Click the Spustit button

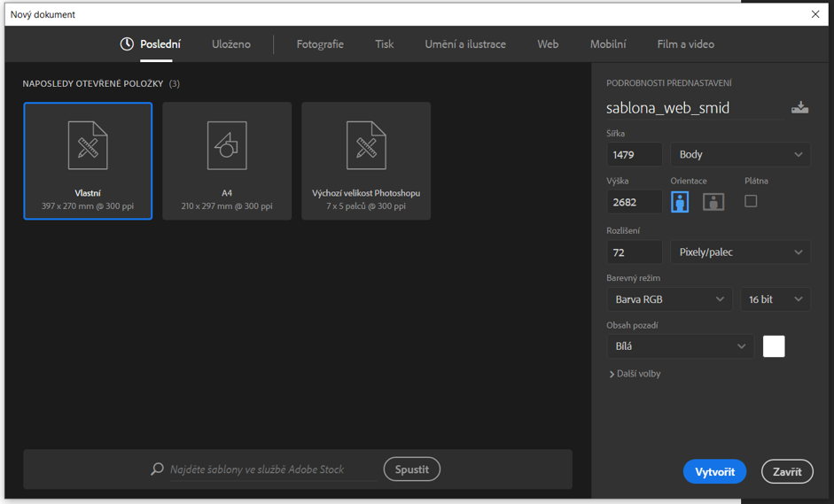(x=411, y=469)
